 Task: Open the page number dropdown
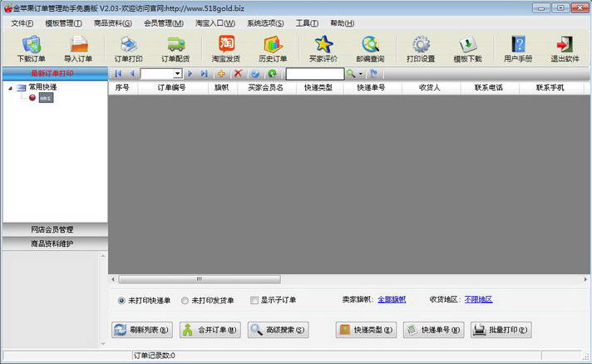click(177, 74)
